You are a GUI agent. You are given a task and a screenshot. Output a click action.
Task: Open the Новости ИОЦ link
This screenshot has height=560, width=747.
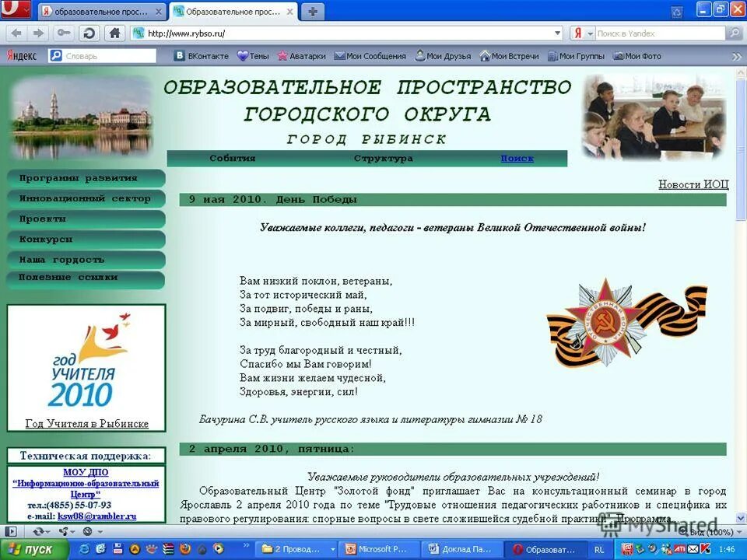693,184
